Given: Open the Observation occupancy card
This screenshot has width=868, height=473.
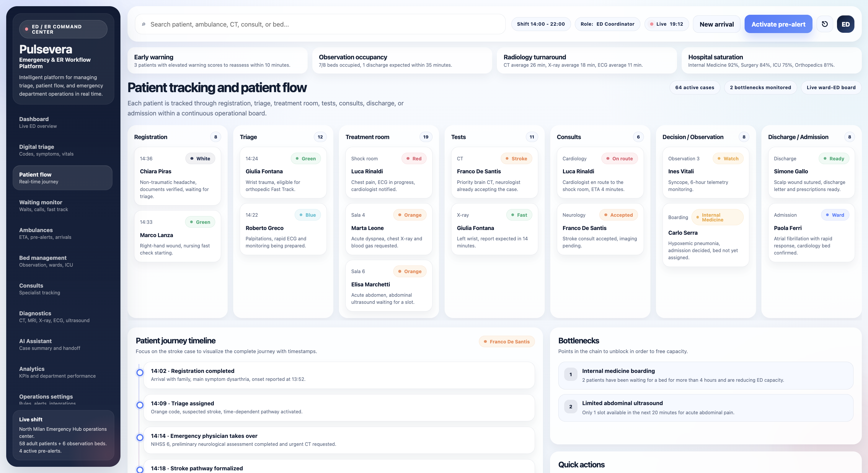Looking at the screenshot, I should coord(402,61).
